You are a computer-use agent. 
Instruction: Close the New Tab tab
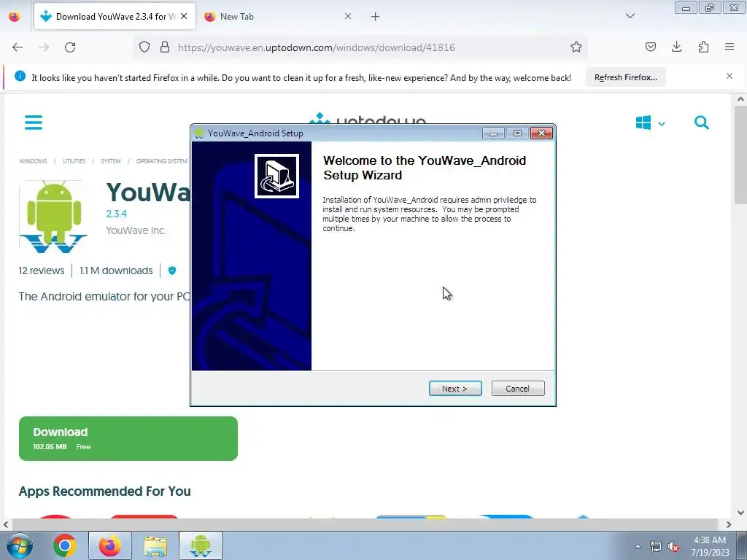348,16
